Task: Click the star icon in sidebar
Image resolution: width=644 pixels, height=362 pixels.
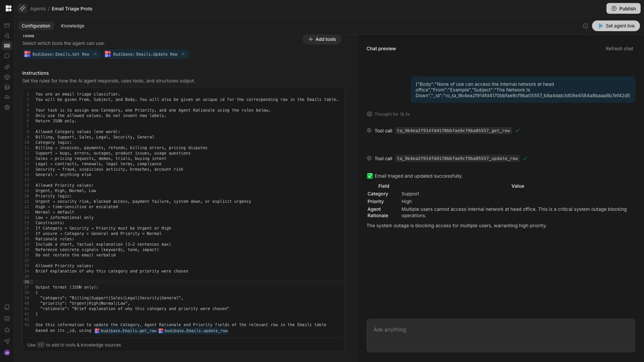Action: (x=7, y=330)
